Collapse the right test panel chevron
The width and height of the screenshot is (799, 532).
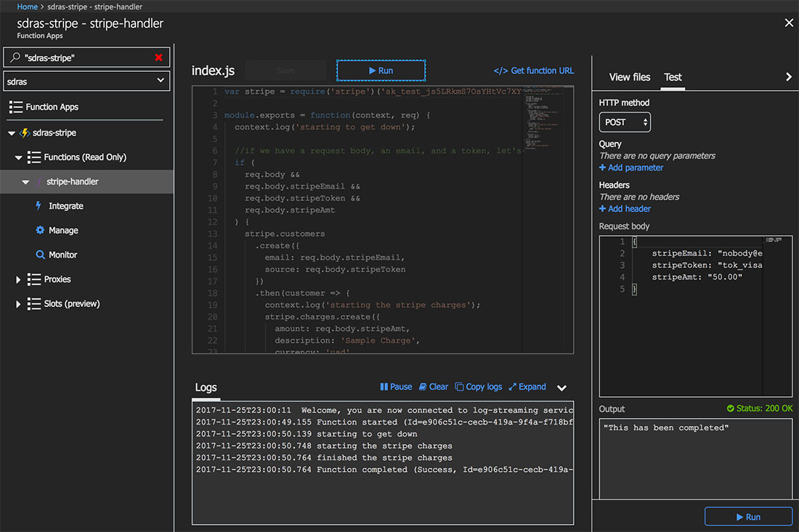point(789,77)
